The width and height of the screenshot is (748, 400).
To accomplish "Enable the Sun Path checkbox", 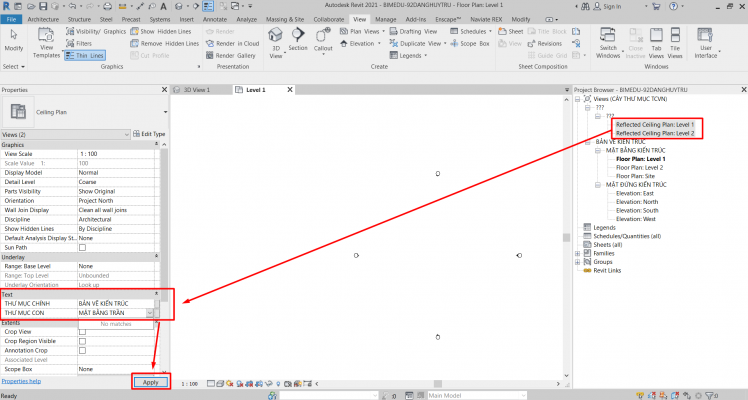I will point(82,247).
